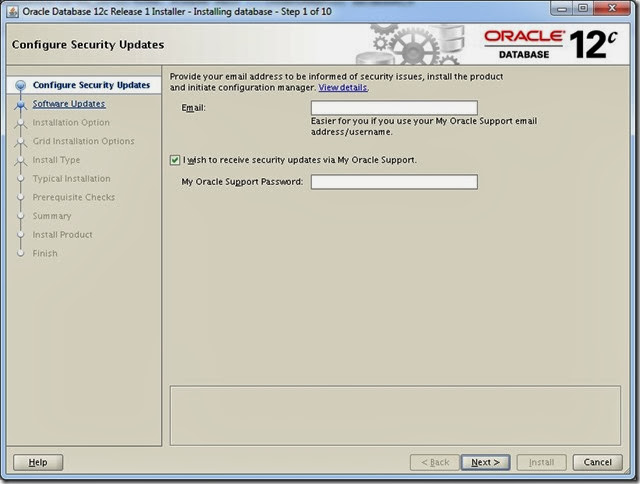
Task: Click the disabled Back button
Action: [435, 462]
